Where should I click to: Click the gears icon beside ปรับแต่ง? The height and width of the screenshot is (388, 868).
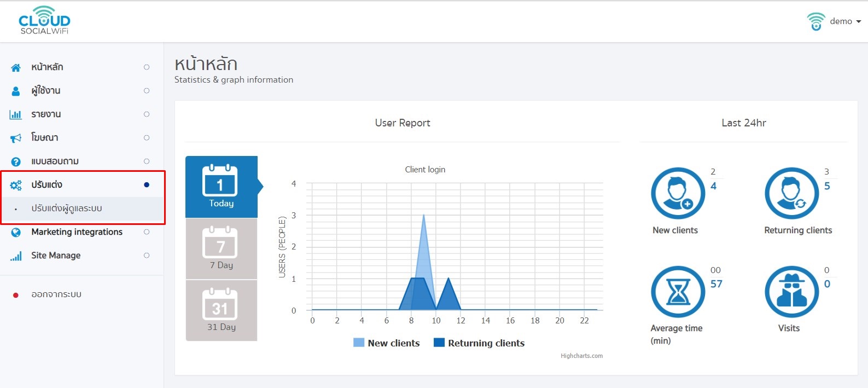click(x=16, y=185)
